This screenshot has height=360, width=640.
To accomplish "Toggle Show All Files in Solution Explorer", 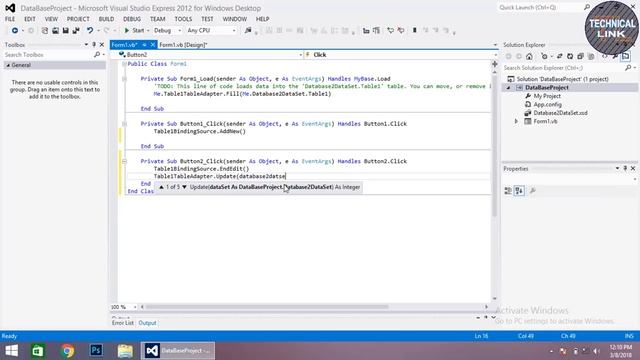I will pos(591,56).
